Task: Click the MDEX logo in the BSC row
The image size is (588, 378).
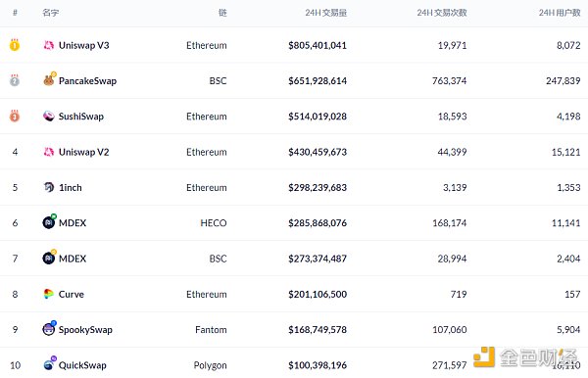Action: 49,258
